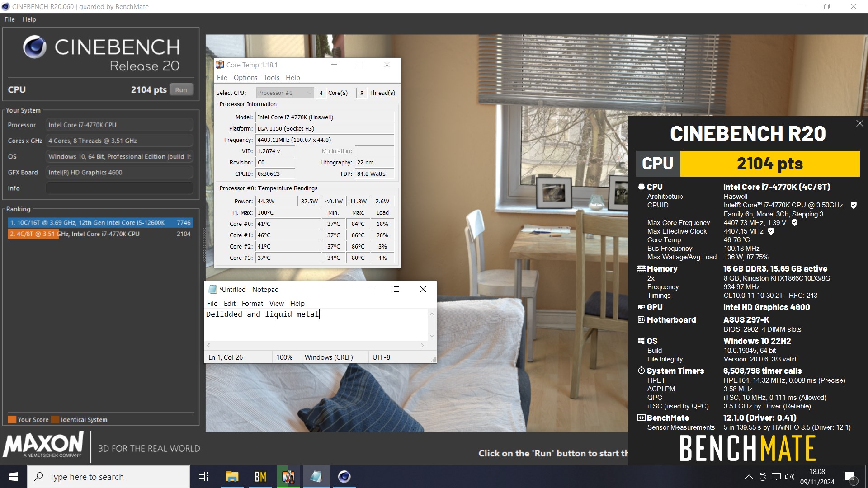Open Notepad Edit menu
Image resolution: width=868 pixels, height=488 pixels.
point(230,304)
